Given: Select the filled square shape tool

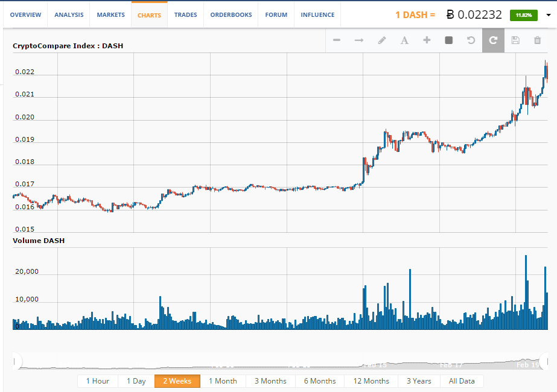Looking at the screenshot, I should tap(448, 40).
